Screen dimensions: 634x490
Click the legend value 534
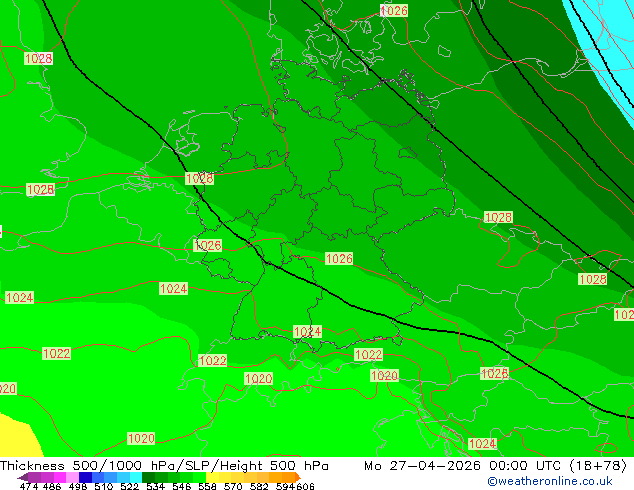coord(156,486)
